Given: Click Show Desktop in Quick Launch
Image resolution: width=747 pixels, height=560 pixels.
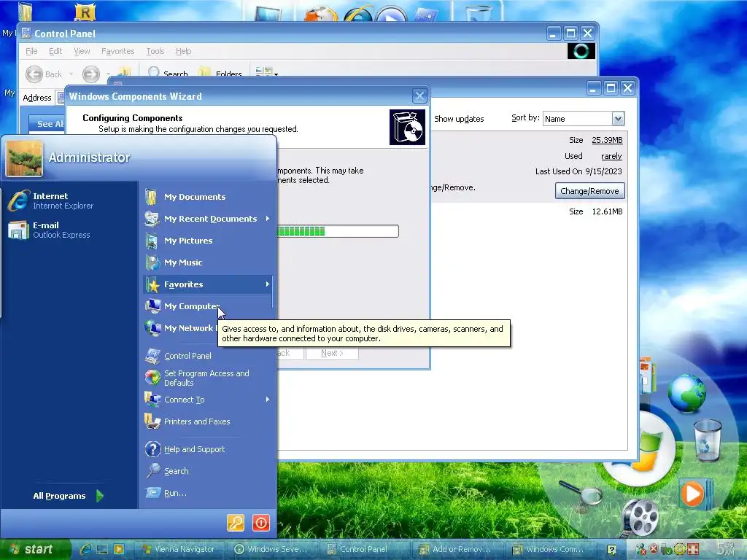Looking at the screenshot, I should (x=102, y=549).
